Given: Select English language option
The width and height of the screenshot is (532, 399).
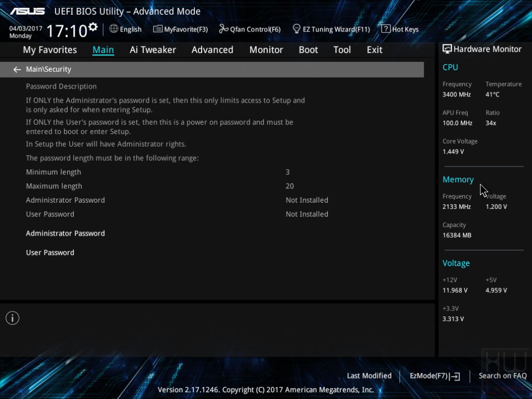Looking at the screenshot, I should pyautogui.click(x=130, y=29).
